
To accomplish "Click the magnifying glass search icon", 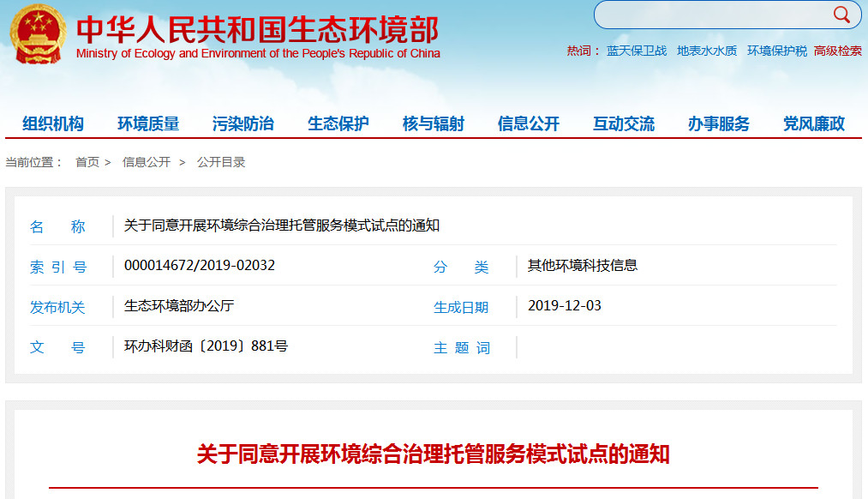I will (x=841, y=15).
